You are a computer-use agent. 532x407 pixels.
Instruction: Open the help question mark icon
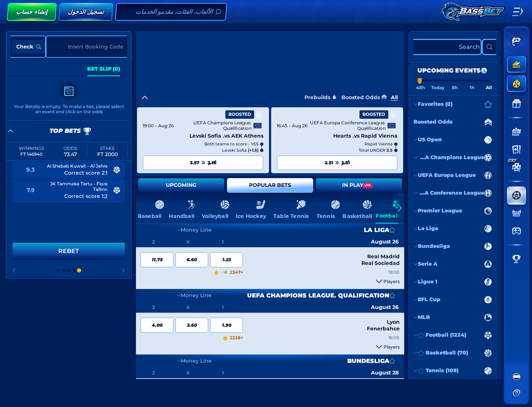click(x=516, y=393)
